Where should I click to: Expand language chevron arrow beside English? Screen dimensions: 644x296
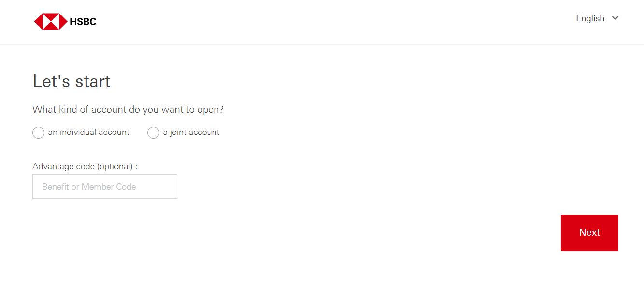coord(615,18)
